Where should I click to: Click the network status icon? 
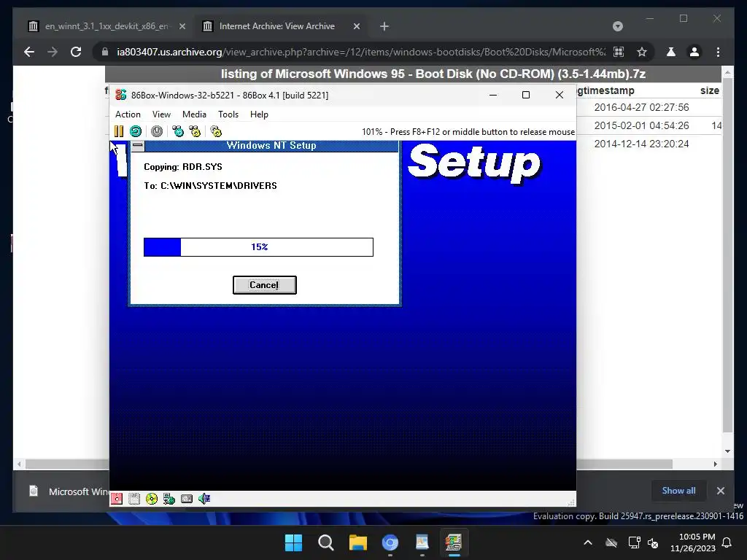(169, 499)
